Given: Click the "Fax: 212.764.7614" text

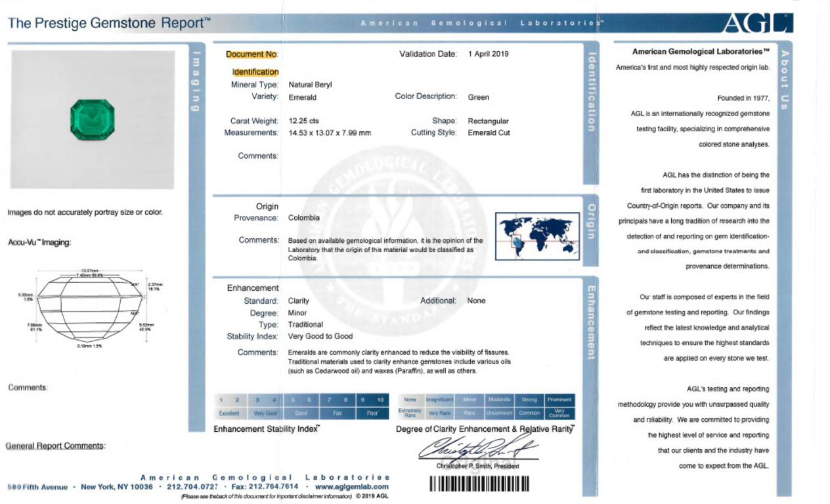Looking at the screenshot, I should [x=264, y=487].
